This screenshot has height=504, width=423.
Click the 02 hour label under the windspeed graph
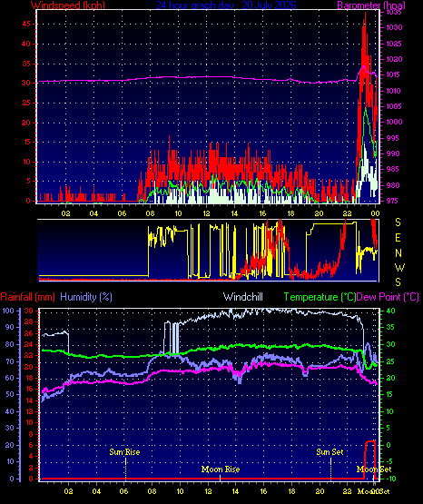(x=66, y=213)
